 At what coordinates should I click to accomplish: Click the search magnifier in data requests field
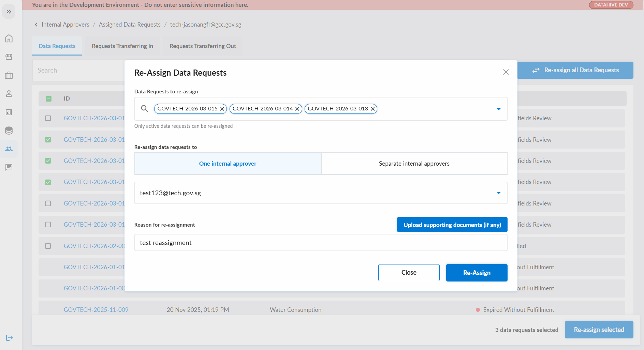(x=145, y=109)
